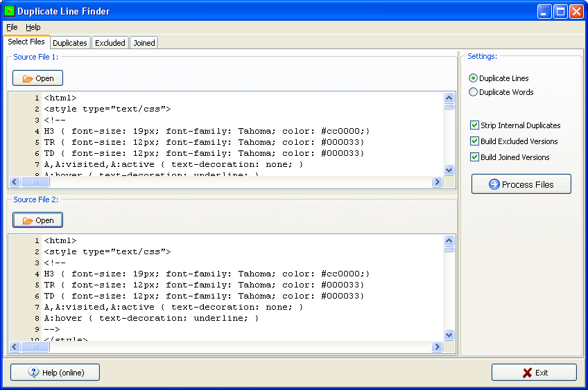
Task: Click the TR font-size line in Source File 1
Action: pyautogui.click(x=205, y=142)
